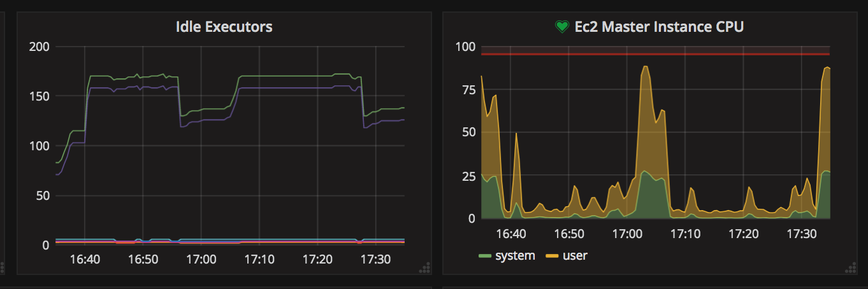
Task: Click the 200 y-axis label on Idle Executors
Action: point(39,46)
